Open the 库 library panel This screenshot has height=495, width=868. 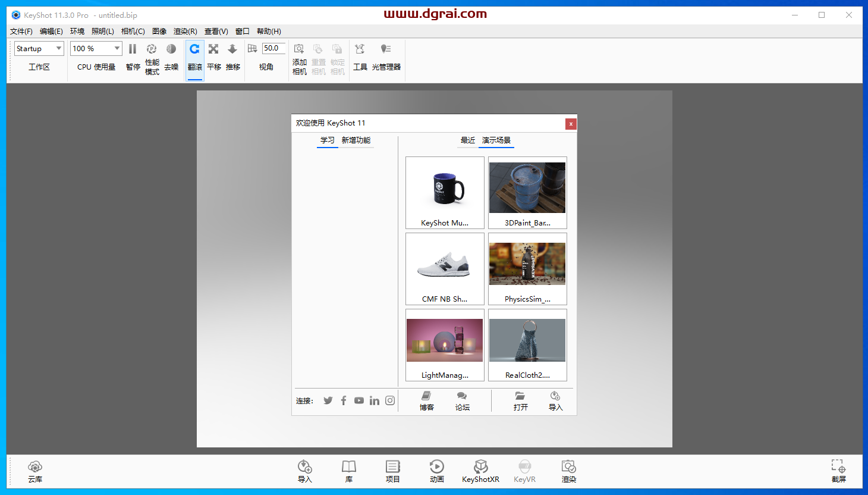[348, 471]
